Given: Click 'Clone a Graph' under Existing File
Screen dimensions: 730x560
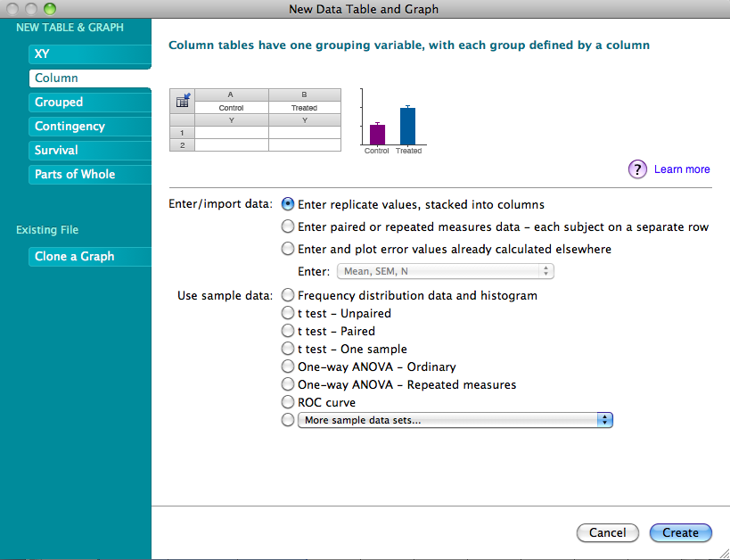Looking at the screenshot, I should coord(89,257).
